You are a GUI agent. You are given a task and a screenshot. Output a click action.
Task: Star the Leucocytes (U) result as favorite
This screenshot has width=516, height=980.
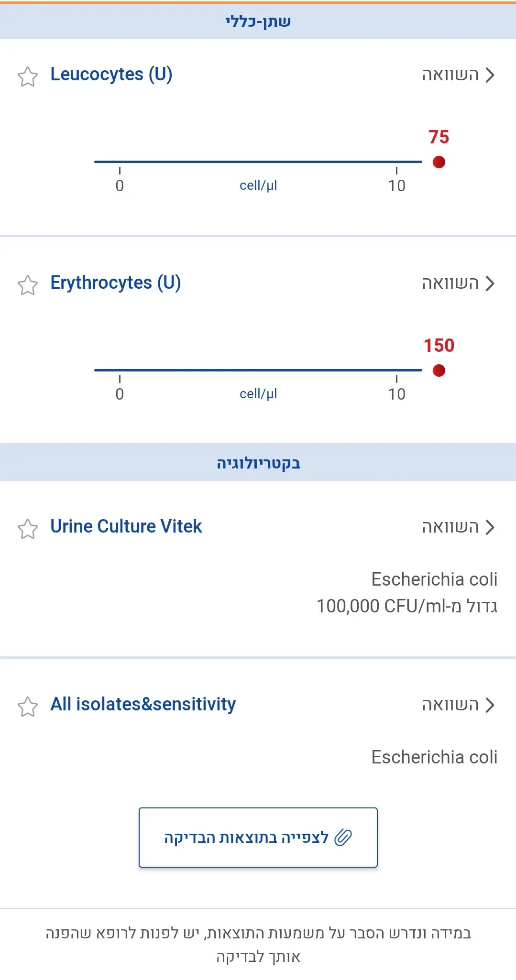pos(28,76)
